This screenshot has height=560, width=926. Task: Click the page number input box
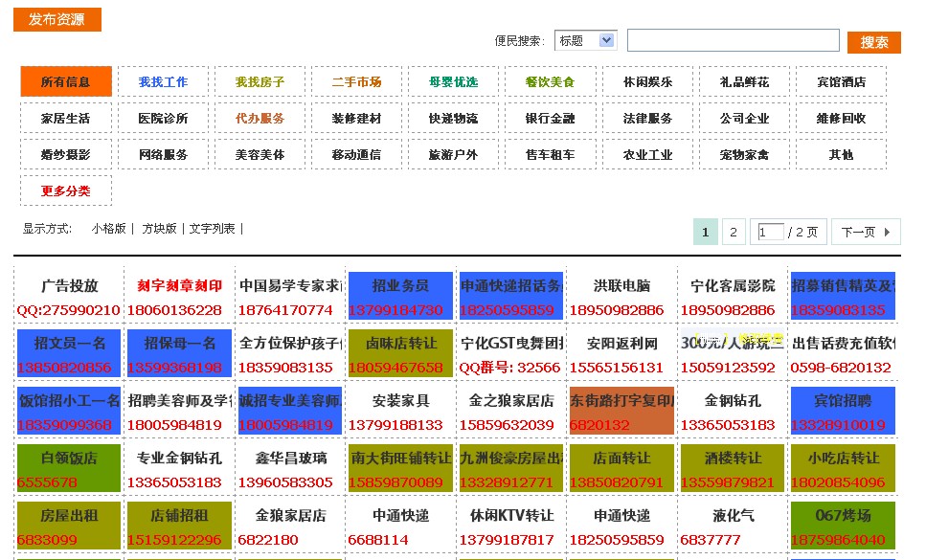770,233
